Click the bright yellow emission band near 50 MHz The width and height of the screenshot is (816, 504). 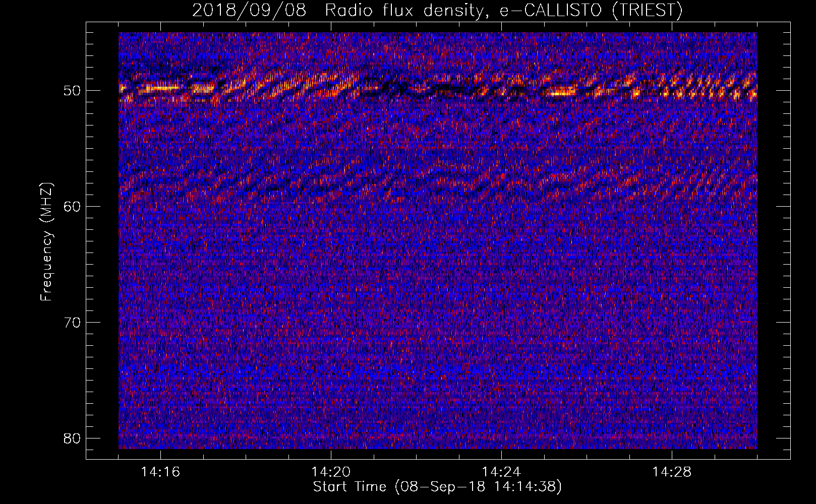[438, 87]
